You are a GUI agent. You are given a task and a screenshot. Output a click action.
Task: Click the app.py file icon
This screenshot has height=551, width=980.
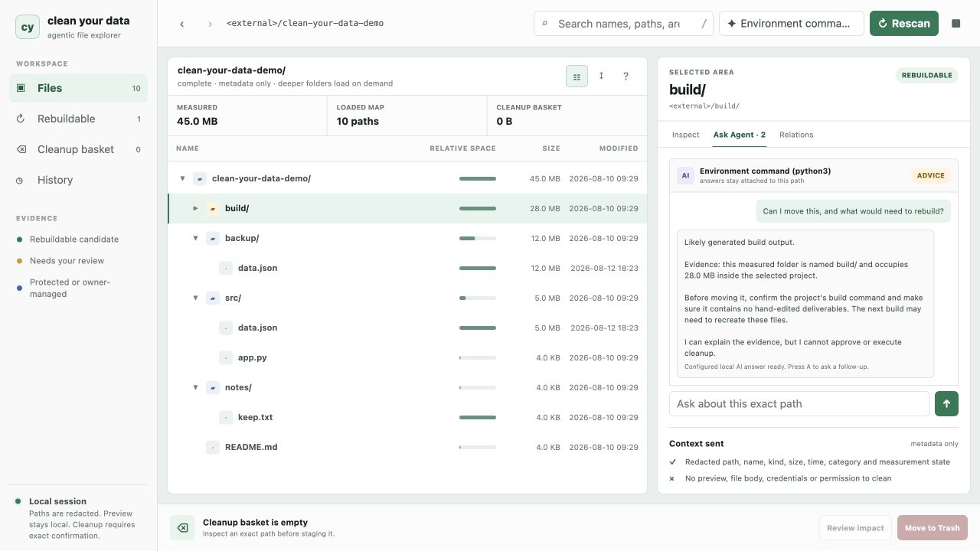[x=226, y=357]
